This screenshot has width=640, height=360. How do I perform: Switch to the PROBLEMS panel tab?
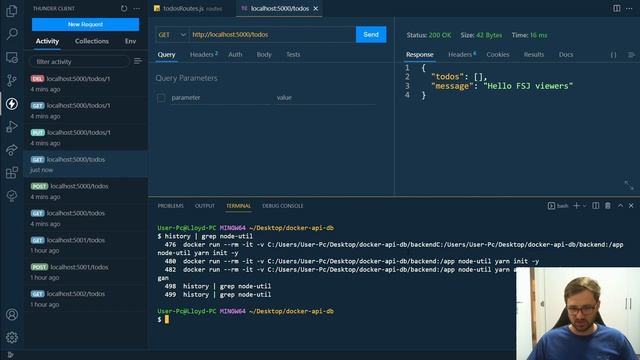click(x=171, y=206)
